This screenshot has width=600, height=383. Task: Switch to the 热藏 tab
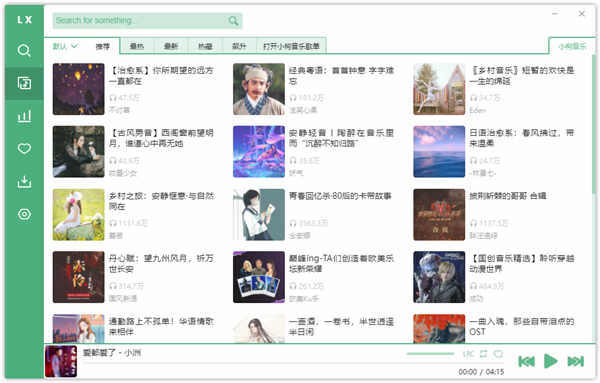click(x=205, y=46)
